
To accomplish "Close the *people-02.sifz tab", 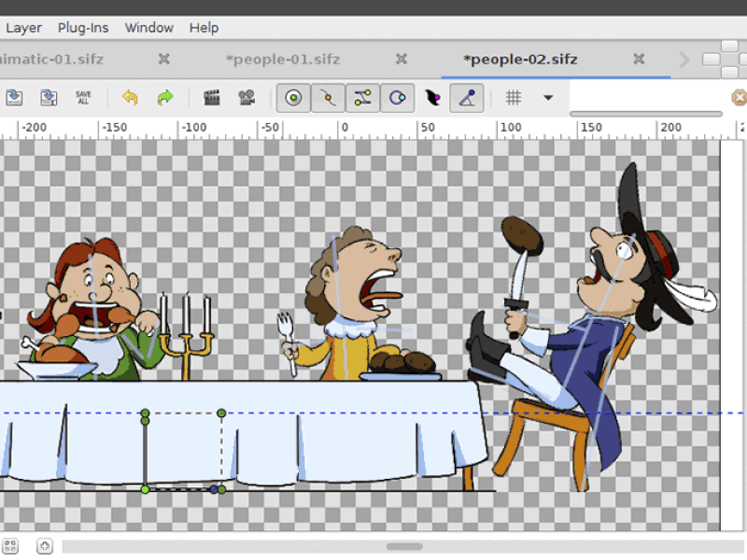I will 639,59.
